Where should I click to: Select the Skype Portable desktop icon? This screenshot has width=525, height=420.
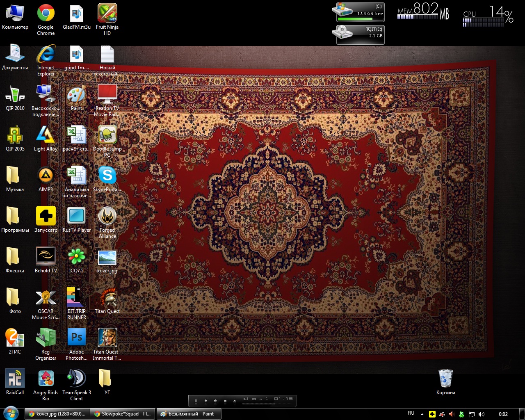pyautogui.click(x=107, y=176)
